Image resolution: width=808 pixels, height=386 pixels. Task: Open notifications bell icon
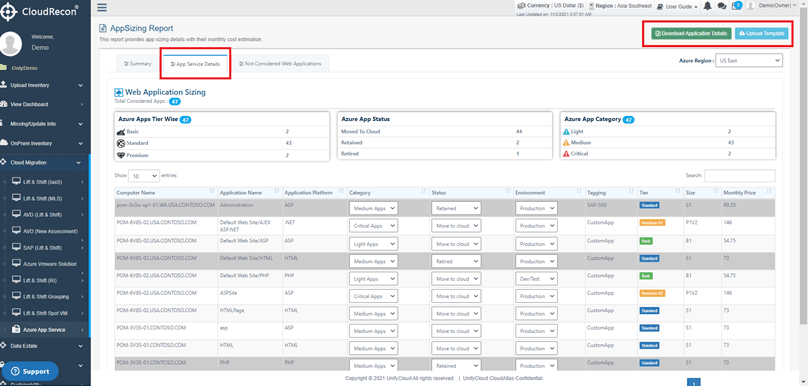[708, 6]
